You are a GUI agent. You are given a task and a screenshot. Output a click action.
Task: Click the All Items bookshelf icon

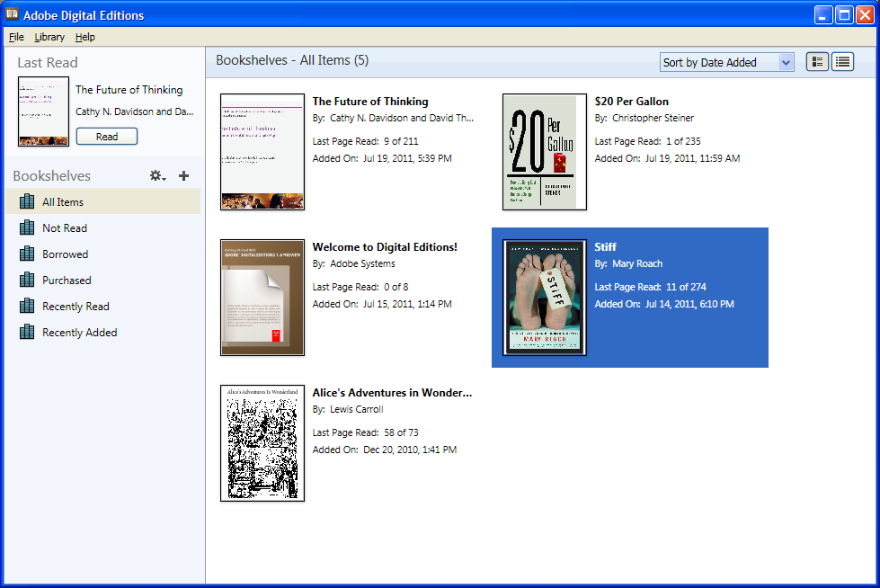click(27, 201)
